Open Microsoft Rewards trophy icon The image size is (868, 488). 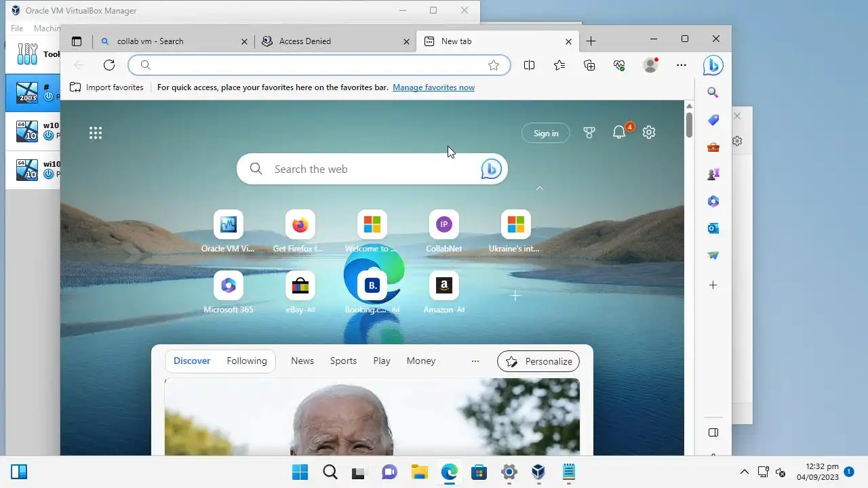589,133
